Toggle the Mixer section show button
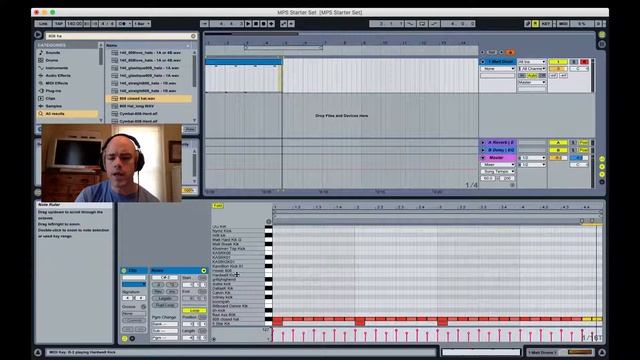The width and height of the screenshot is (640, 360). click(602, 174)
